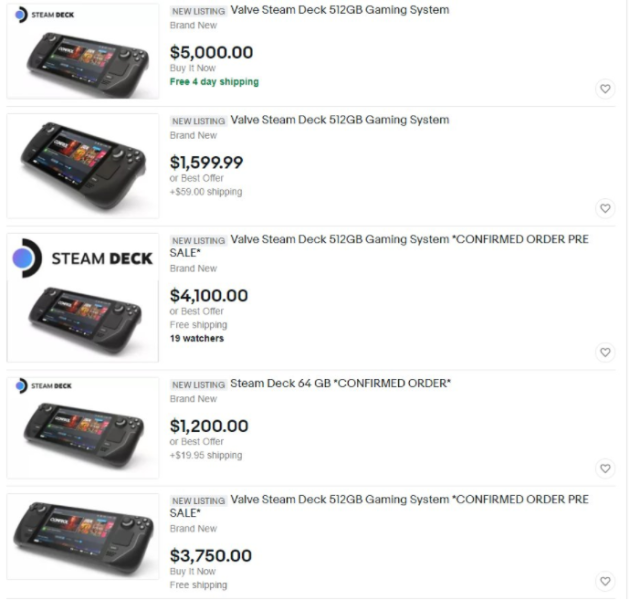Open first Valve Steam Deck 512GB title link
Viewport: 640px width, 600px height.
click(x=340, y=10)
